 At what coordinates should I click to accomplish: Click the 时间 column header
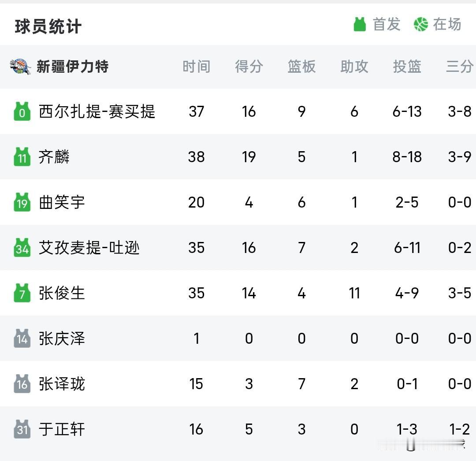(x=197, y=67)
